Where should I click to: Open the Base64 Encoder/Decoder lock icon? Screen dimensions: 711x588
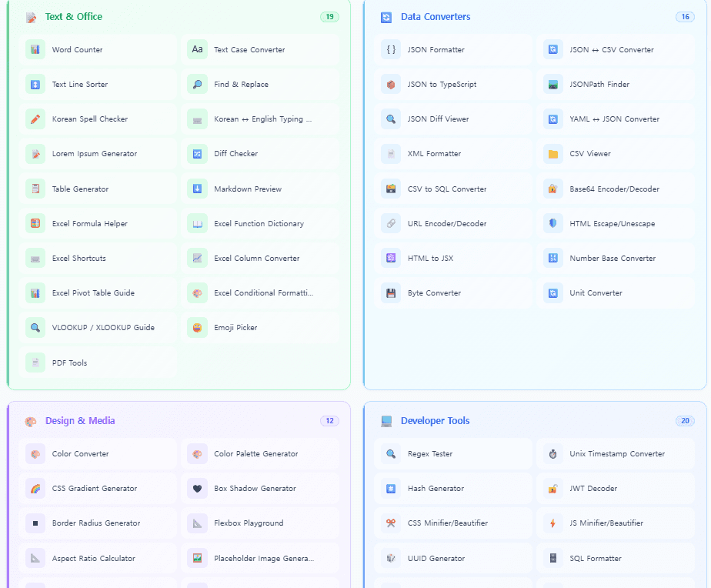coord(553,189)
